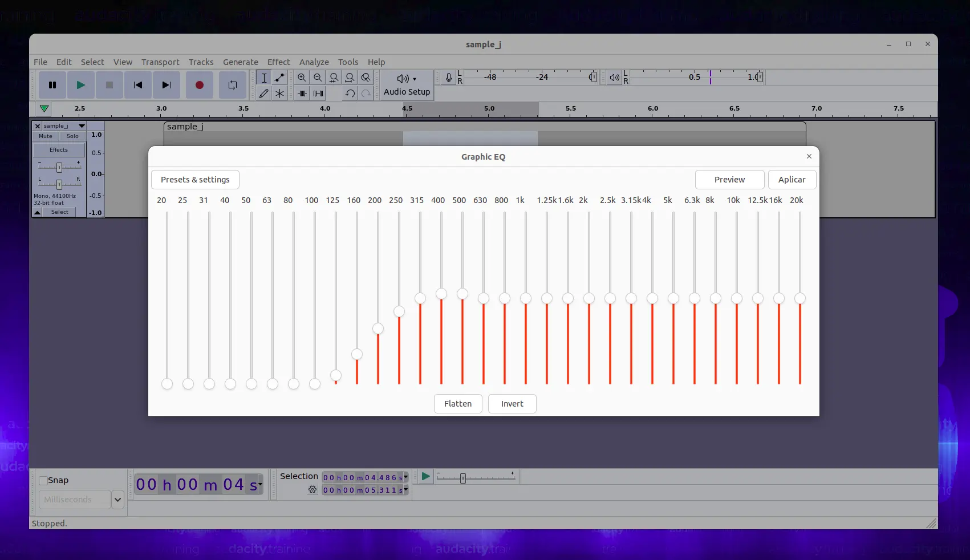Select the Envelope tool

pos(280,78)
